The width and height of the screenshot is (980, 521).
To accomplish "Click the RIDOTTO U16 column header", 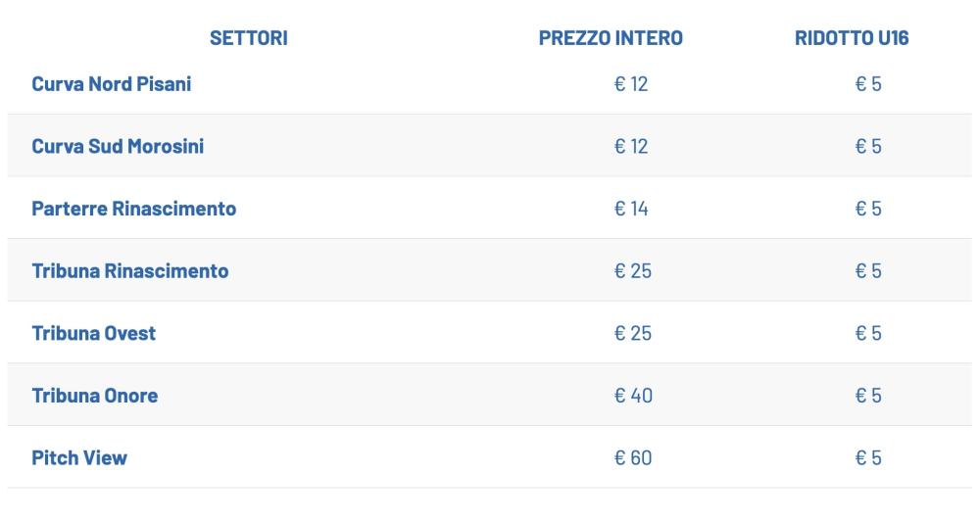I will pos(852,38).
